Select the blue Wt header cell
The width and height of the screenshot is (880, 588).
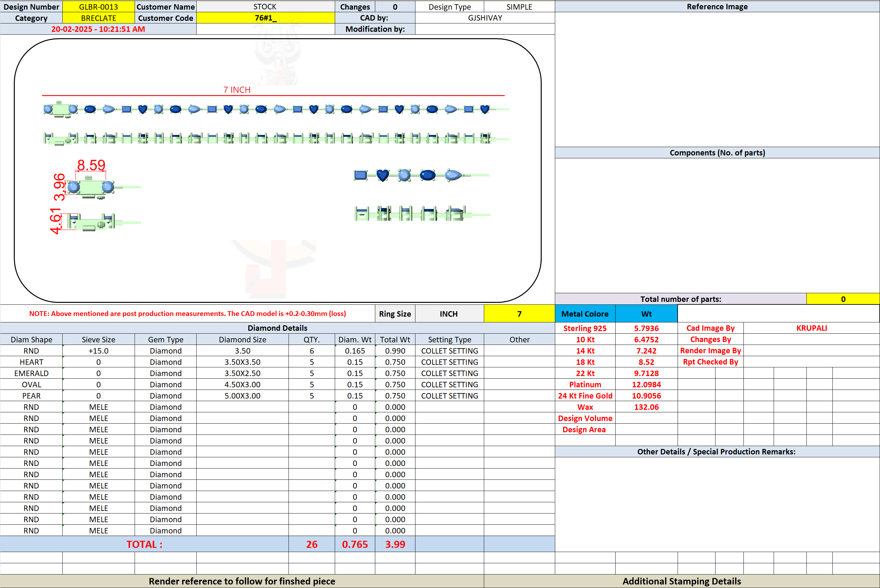click(646, 314)
